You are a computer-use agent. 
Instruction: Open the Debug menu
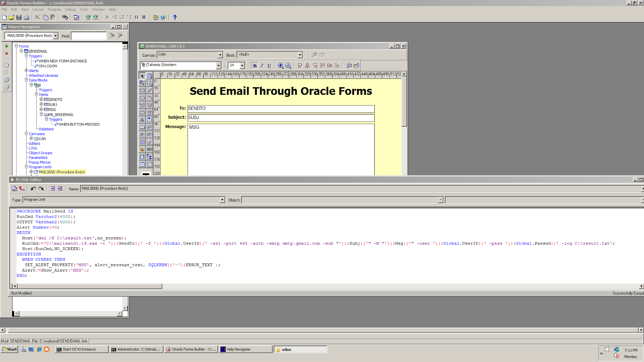(x=70, y=9)
